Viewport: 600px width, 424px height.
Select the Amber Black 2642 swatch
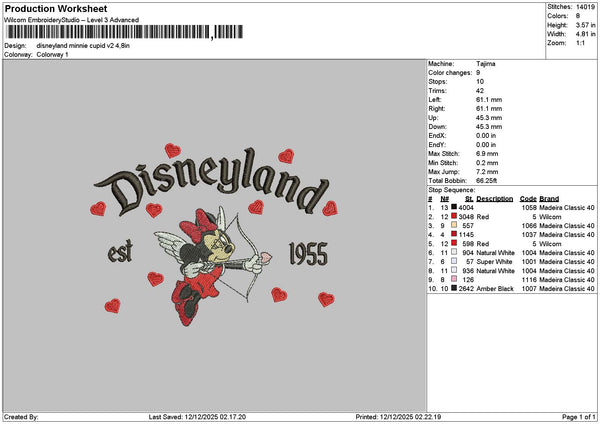[455, 289]
